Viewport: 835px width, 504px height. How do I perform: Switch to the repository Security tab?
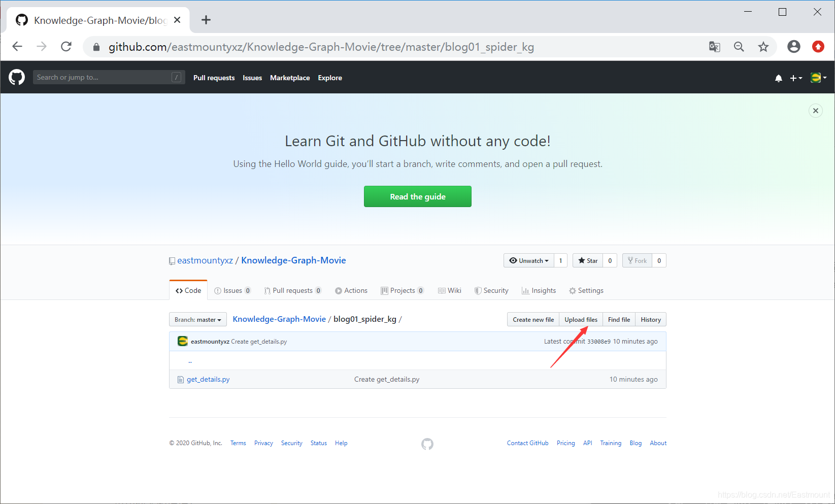[491, 290]
